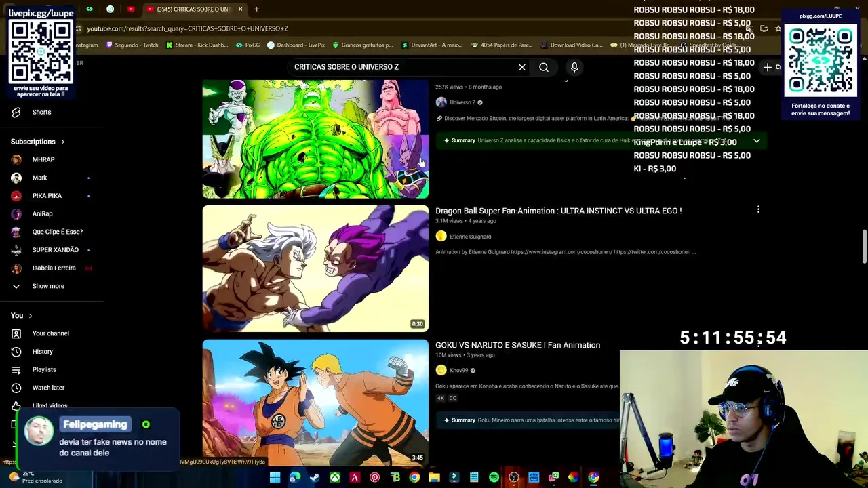The image size is (868, 488).
Task: Visit the Knov99 channel name link
Action: (x=459, y=370)
